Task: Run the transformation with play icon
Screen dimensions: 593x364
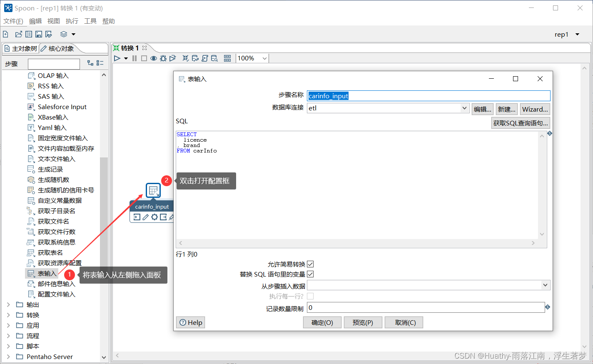Action: (x=117, y=58)
